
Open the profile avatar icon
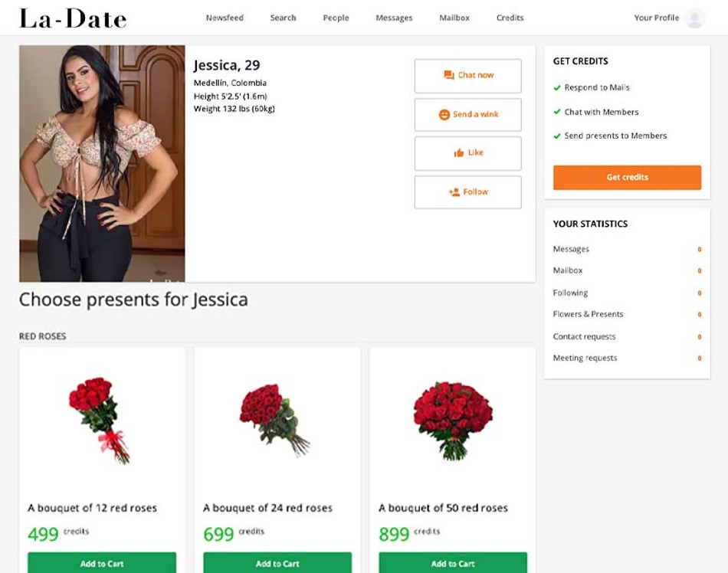(695, 18)
